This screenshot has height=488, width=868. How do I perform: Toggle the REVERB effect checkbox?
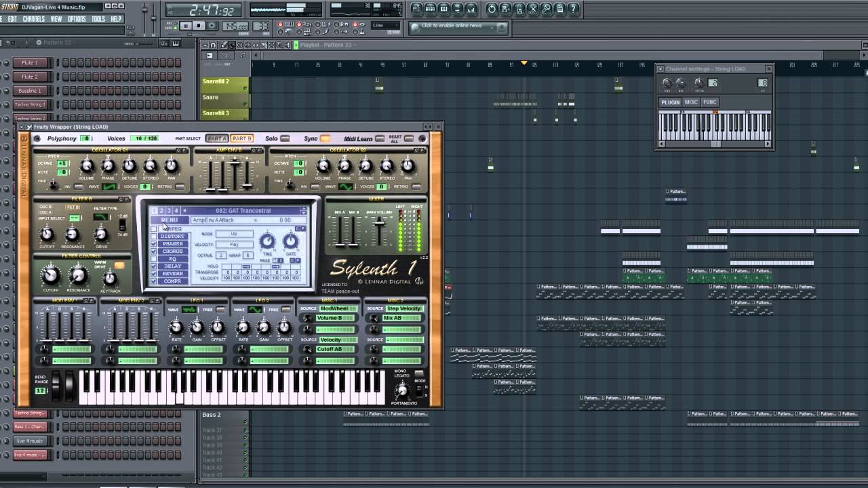click(x=154, y=274)
